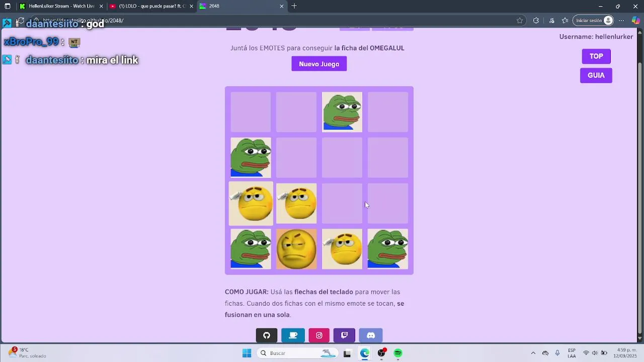
Task: Select the orange frowning emoji tile
Action: [296, 249]
